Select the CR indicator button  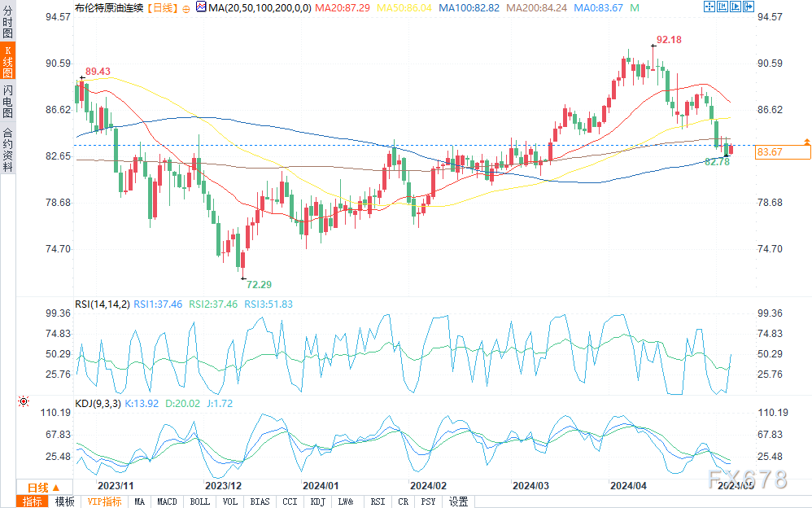click(404, 501)
